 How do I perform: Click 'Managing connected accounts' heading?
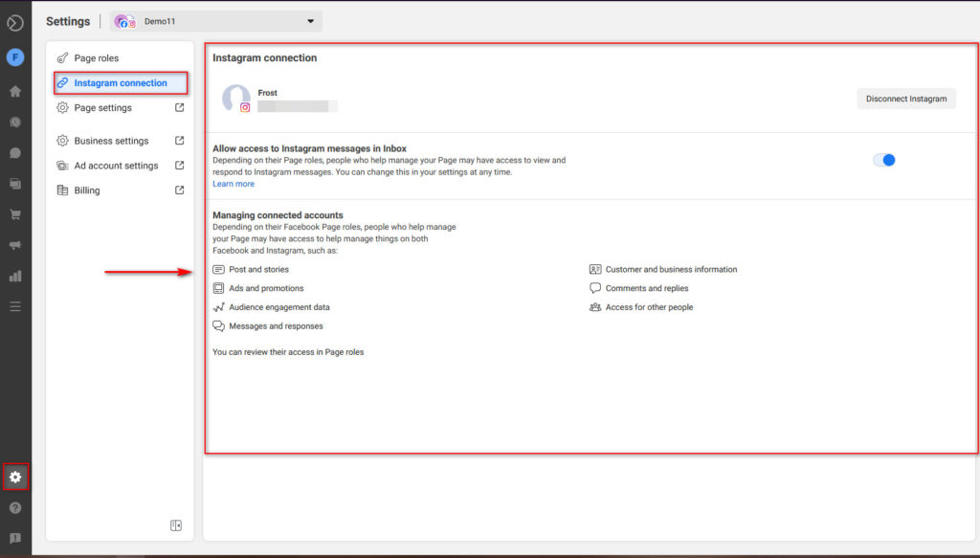[x=278, y=215]
